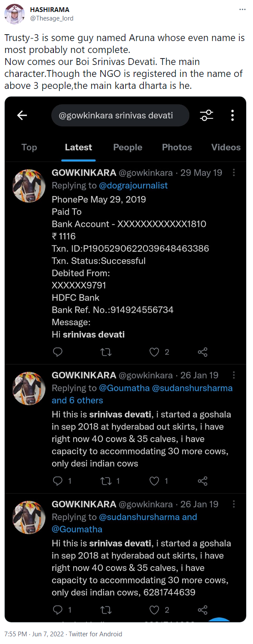Screen dimensions: 253x644
Task: Open the 'and 6 others' reply link
Action: [x=77, y=400]
